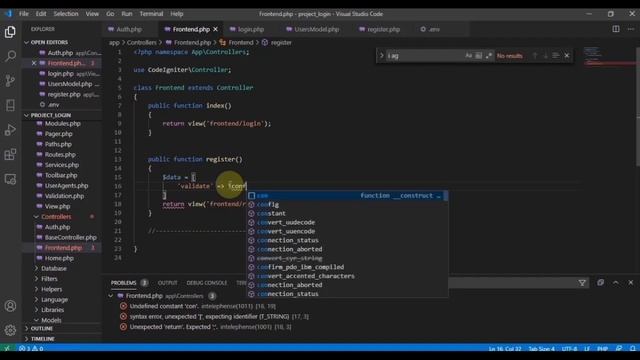Open errors and warnings status bar item
640x360 pixels.
[x=31, y=349]
